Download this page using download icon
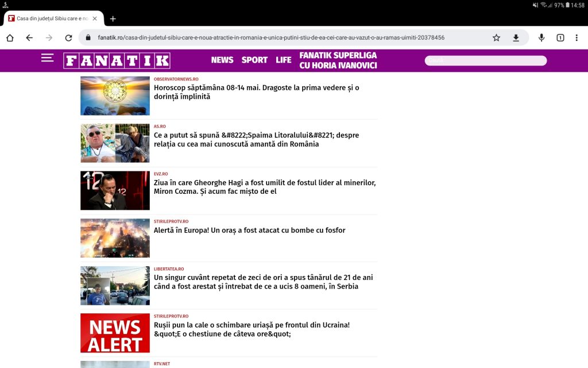This screenshot has width=588, height=368. 516,38
